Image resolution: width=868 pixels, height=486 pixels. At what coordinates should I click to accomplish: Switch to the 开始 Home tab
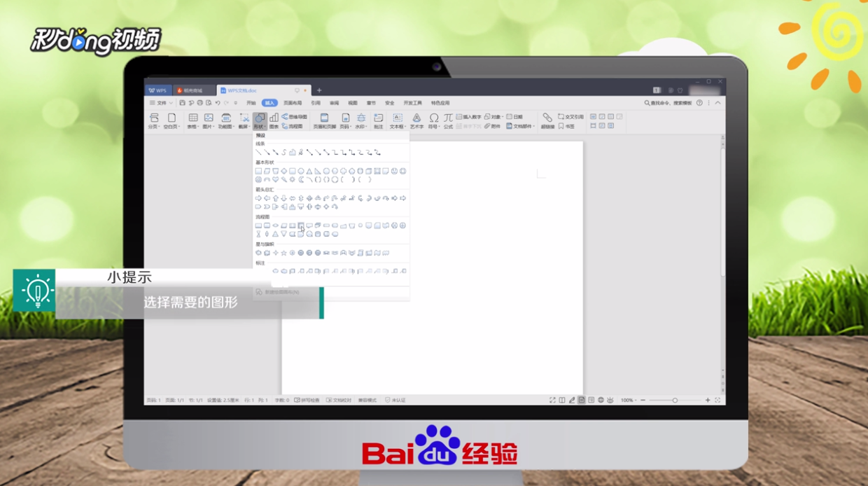pos(251,103)
